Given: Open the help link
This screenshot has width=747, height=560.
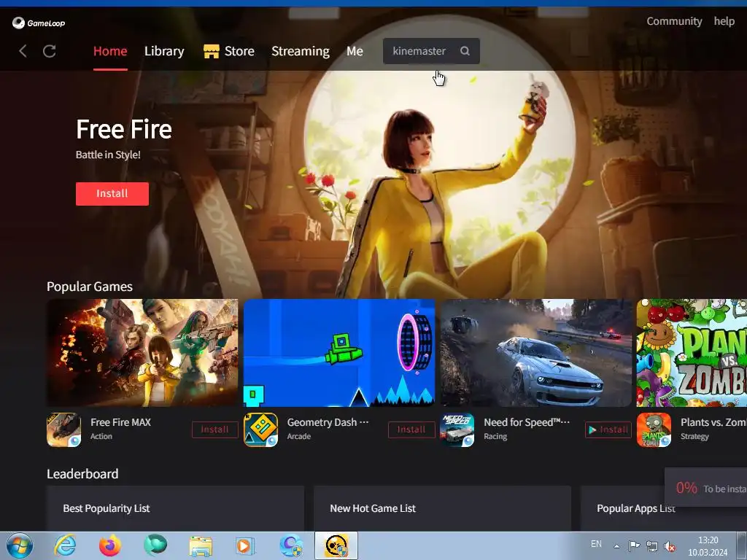Looking at the screenshot, I should click(724, 21).
